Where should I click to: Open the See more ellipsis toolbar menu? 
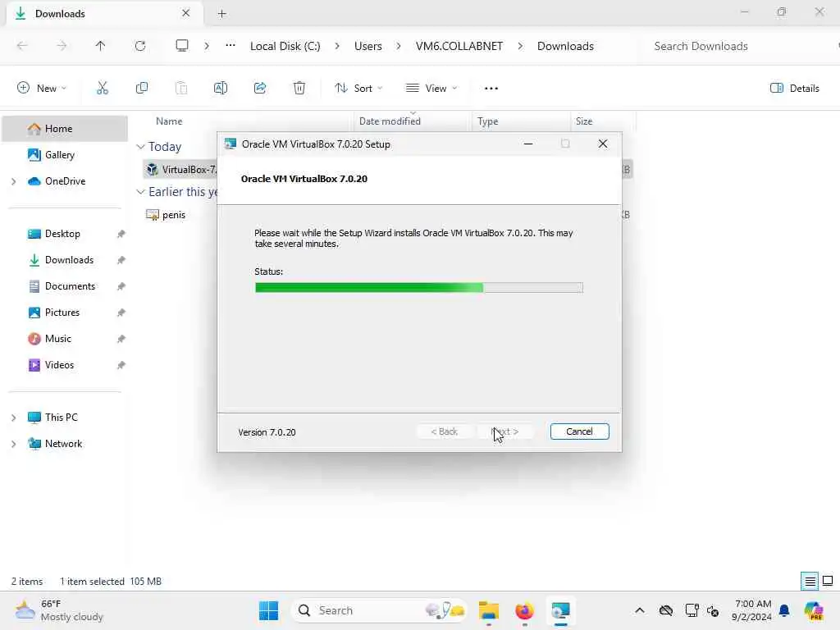click(x=491, y=89)
